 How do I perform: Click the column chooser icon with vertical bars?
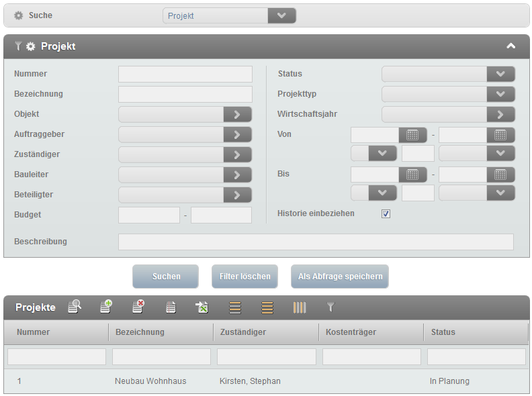tap(300, 307)
